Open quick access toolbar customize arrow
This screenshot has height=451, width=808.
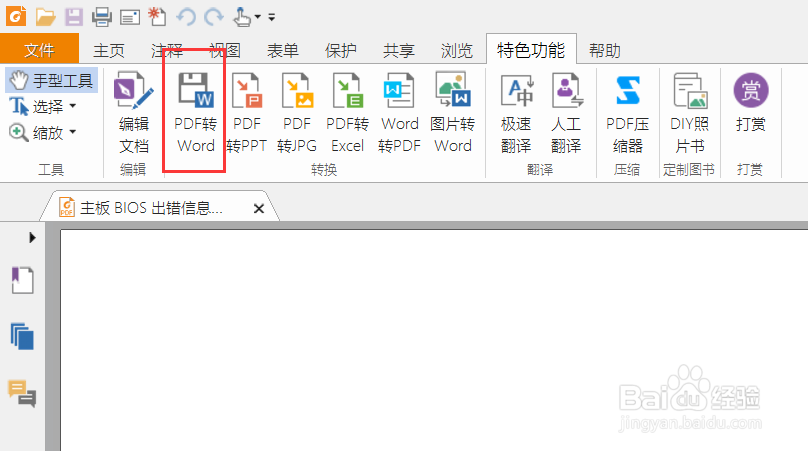(x=272, y=18)
